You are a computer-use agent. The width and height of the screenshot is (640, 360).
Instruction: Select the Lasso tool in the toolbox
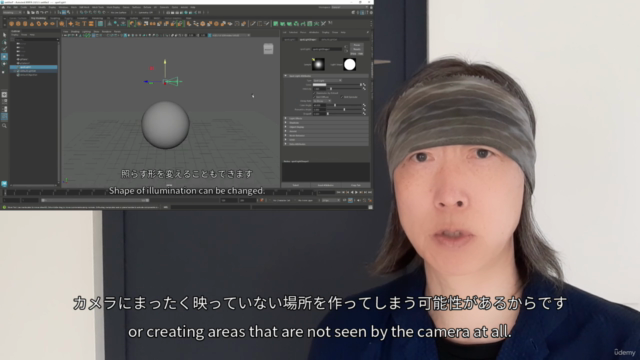4,42
